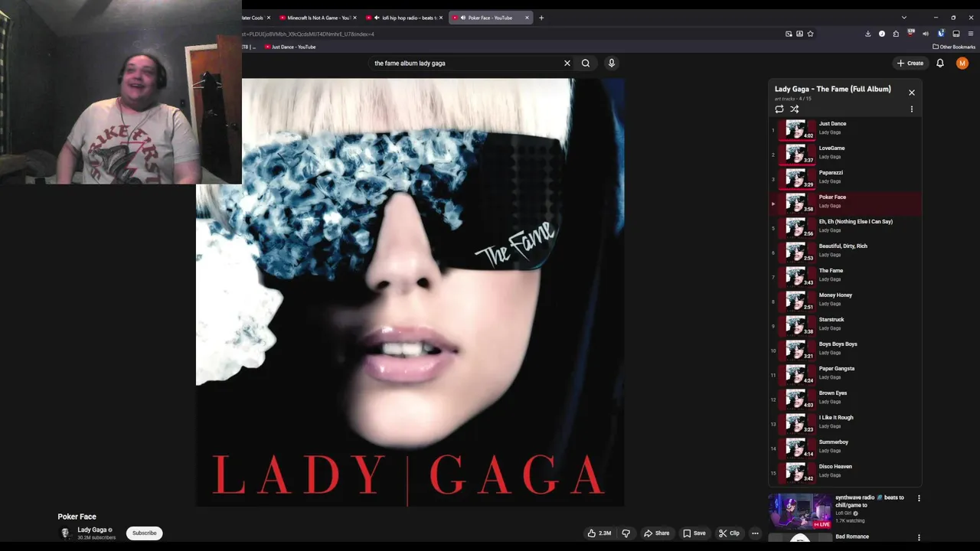Open options for Bad Romance suggestion
Screen dimensions: 980x551
tap(919, 538)
